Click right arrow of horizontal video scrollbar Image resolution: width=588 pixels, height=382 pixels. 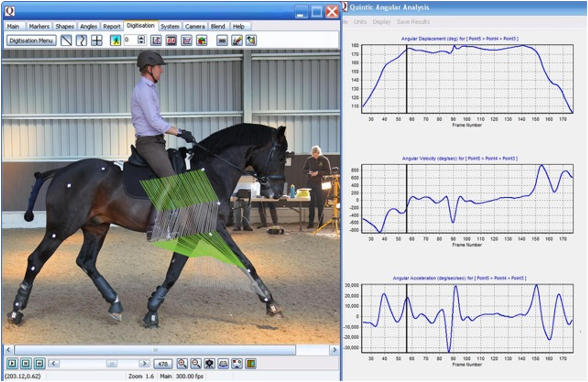click(x=335, y=350)
